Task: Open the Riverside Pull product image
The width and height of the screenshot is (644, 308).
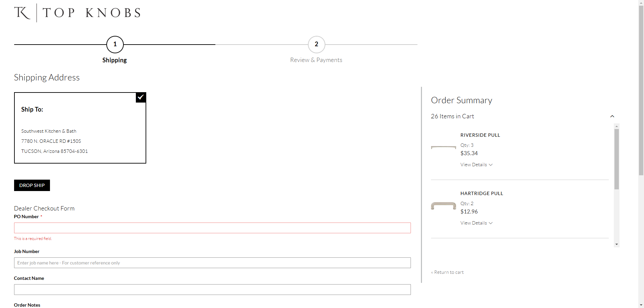Action: [x=443, y=147]
